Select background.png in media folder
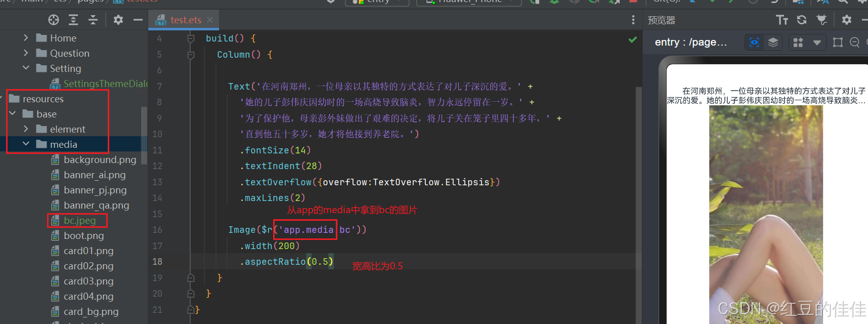Screen dimensions: 868x324 pos(94,159)
